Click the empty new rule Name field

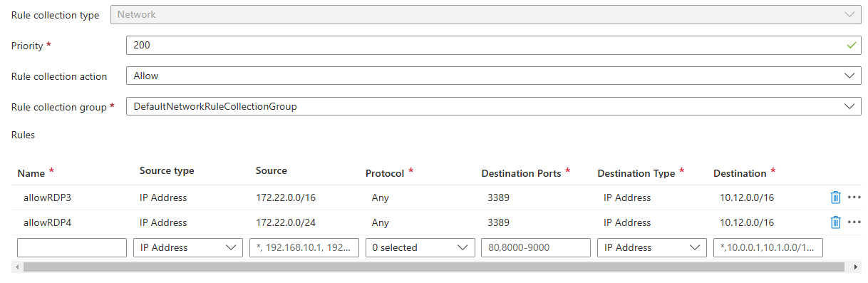[72, 247]
